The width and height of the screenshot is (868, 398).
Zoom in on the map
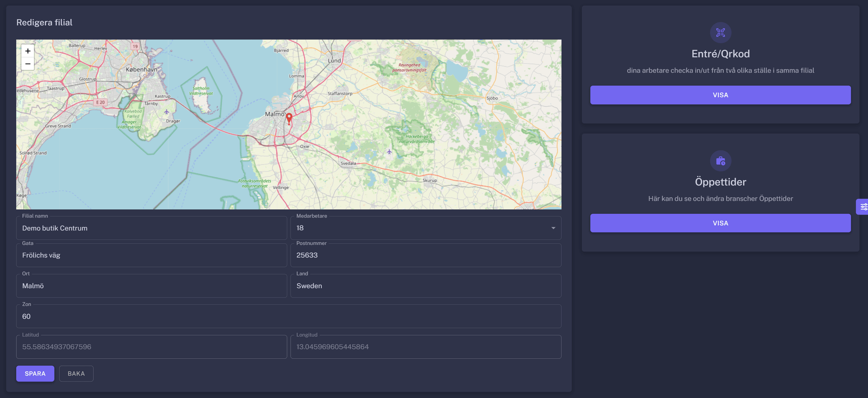coord(28,51)
